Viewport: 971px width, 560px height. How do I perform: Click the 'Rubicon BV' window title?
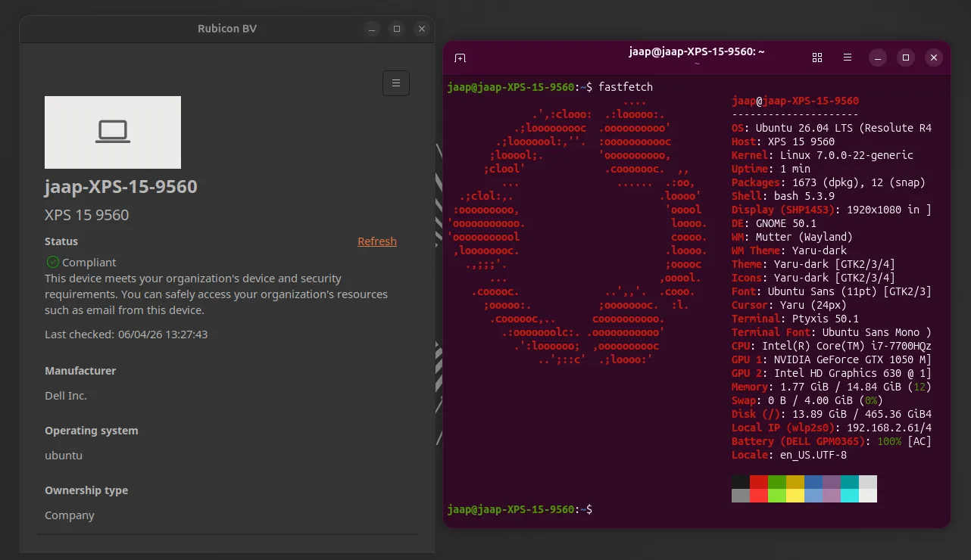click(x=227, y=29)
